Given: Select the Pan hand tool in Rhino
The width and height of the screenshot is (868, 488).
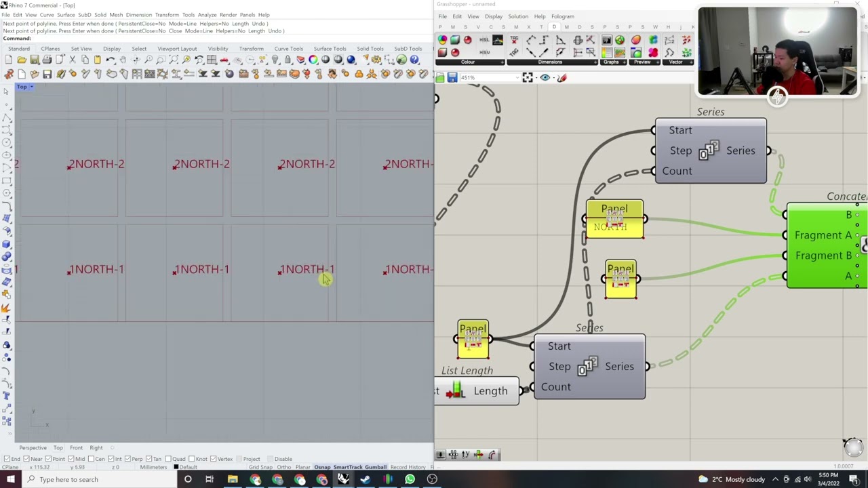Looking at the screenshot, I should click(x=123, y=60).
